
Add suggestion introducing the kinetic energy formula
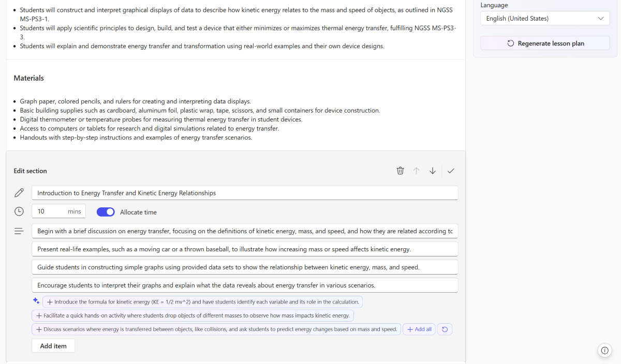[x=203, y=301]
